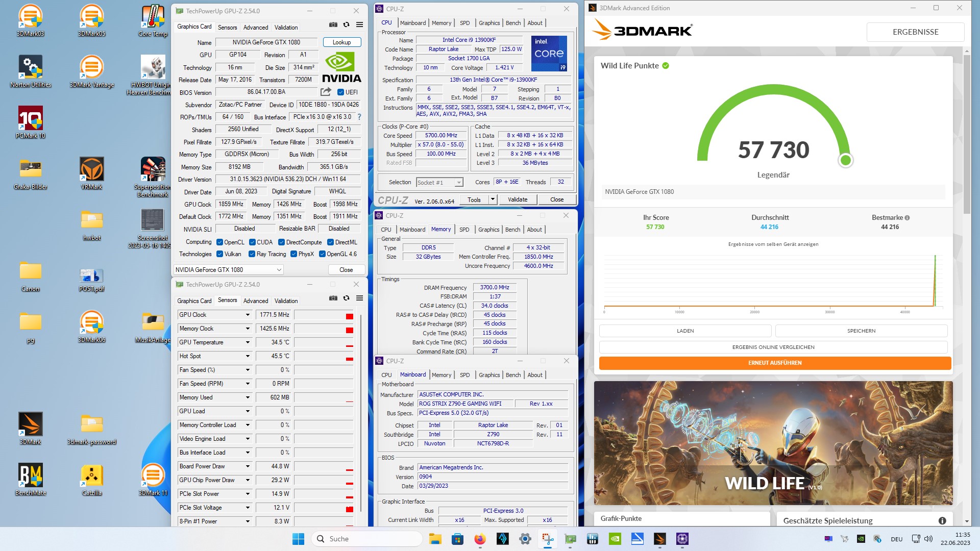980x551 pixels.
Task: Open the hwbot folder icon
Action: tap(92, 224)
